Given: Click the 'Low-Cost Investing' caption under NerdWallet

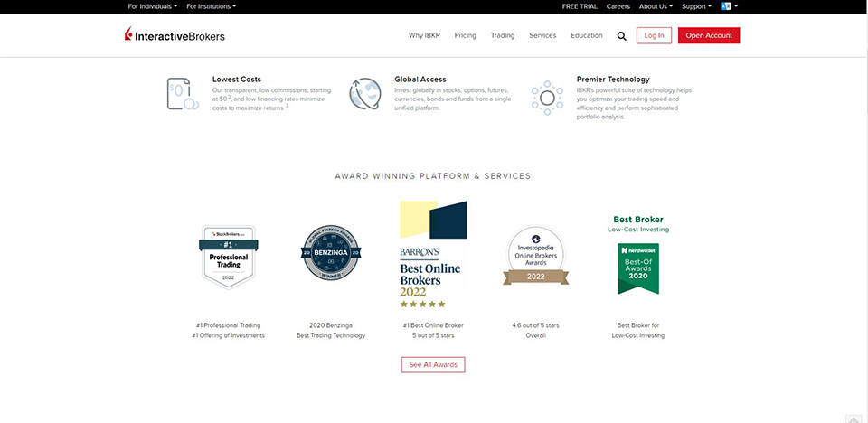Looking at the screenshot, I should (x=638, y=335).
